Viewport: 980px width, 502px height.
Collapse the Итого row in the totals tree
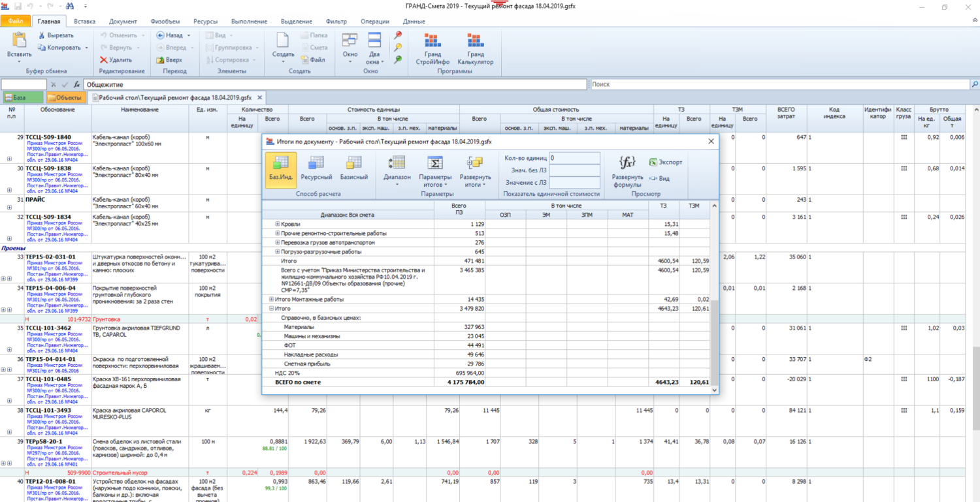272,308
